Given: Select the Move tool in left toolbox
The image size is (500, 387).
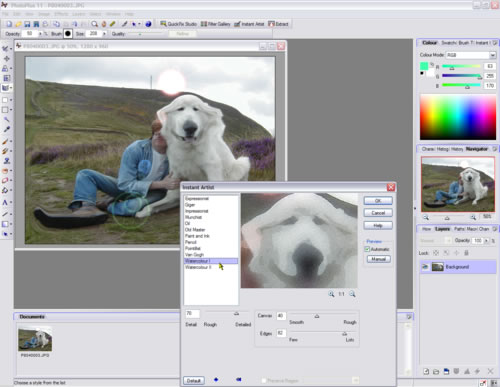Looking at the screenshot, I should point(6,58).
